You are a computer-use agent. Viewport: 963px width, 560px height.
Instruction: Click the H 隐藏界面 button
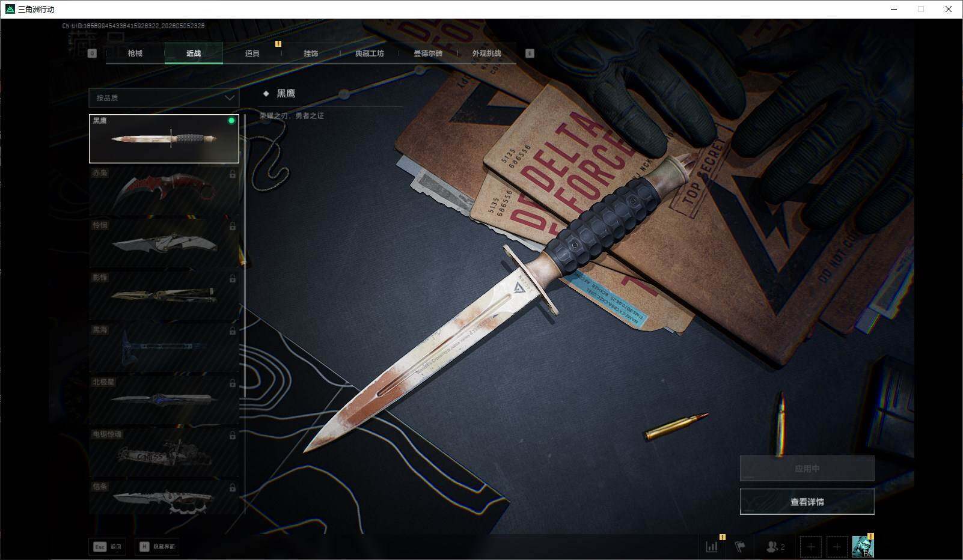click(x=157, y=547)
